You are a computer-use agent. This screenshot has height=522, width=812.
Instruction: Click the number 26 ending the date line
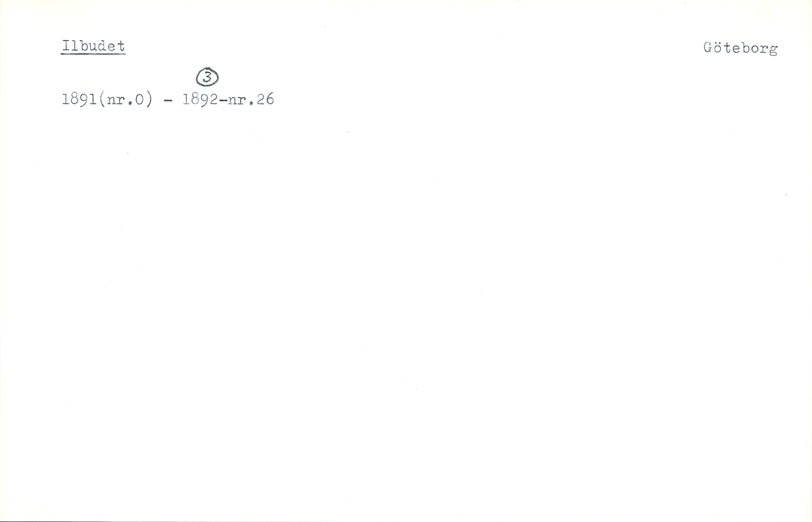(x=265, y=100)
